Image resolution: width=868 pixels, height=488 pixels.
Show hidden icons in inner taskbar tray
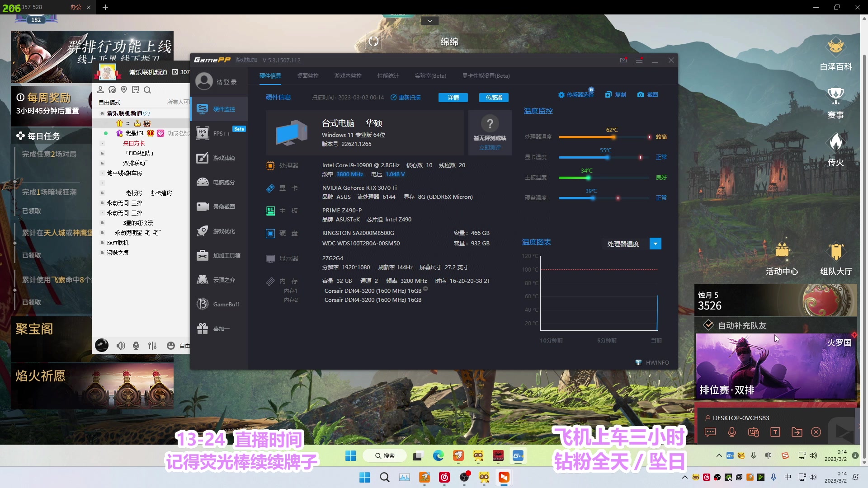pos(719,455)
